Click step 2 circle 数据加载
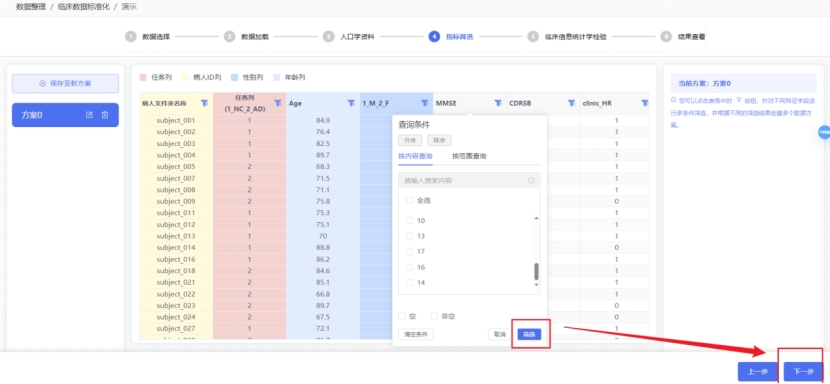Image resolution: width=830 pixels, height=384 pixels. point(229,37)
